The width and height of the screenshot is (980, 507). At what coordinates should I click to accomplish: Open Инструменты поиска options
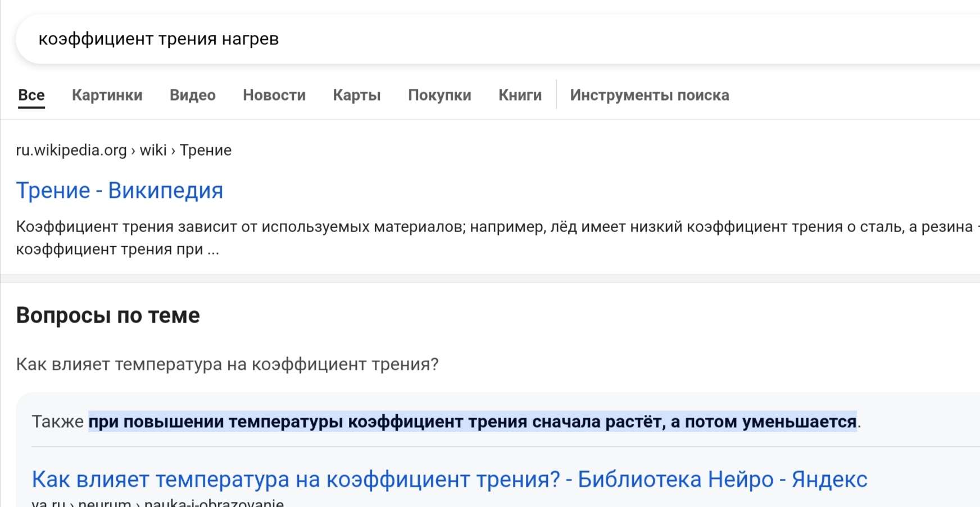click(650, 95)
